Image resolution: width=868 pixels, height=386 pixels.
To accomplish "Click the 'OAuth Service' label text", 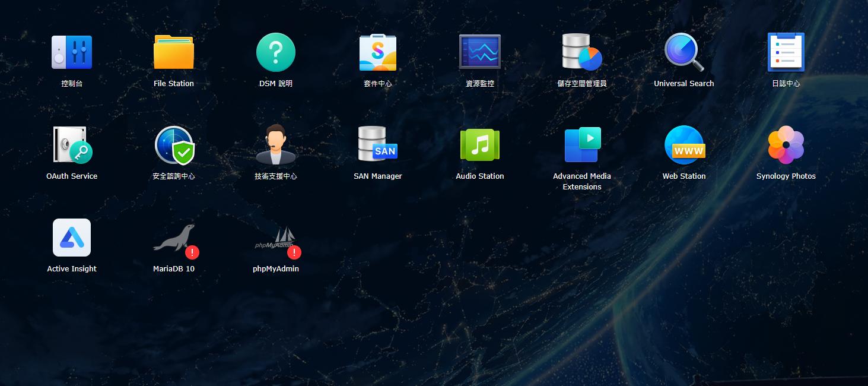I will 72,176.
